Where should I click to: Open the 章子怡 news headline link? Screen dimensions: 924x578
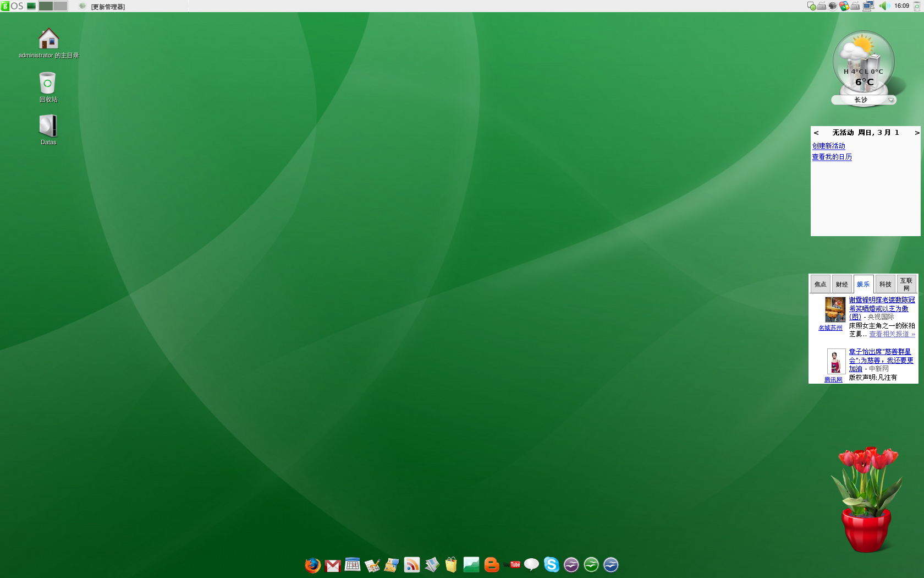point(881,360)
